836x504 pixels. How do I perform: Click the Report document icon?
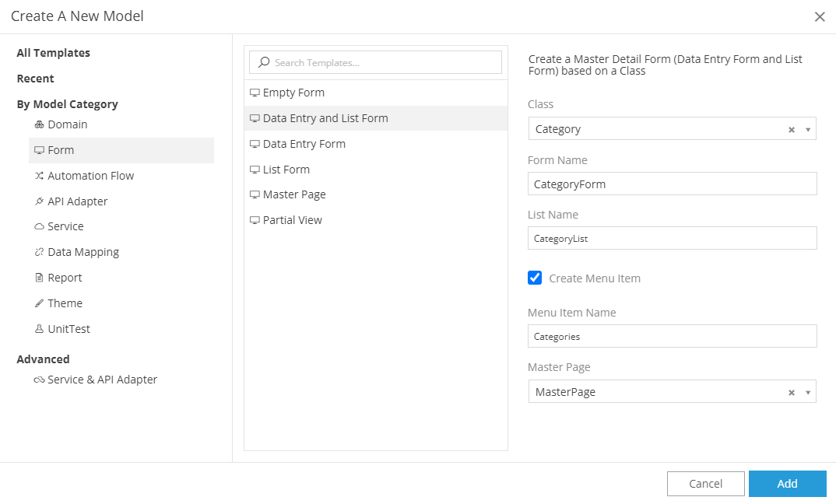(39, 278)
